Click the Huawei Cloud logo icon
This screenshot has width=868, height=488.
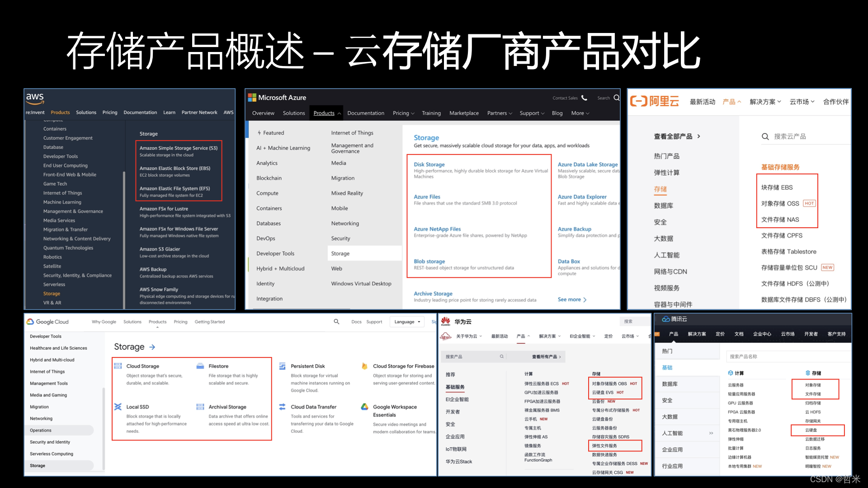tap(446, 321)
